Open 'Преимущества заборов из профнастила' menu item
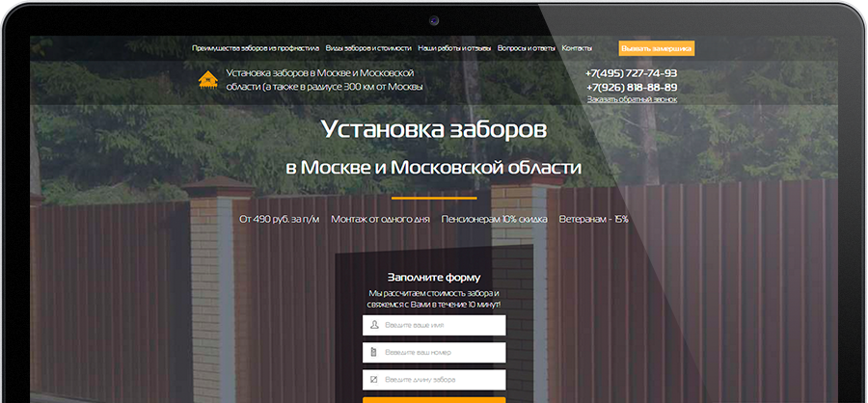 256,48
